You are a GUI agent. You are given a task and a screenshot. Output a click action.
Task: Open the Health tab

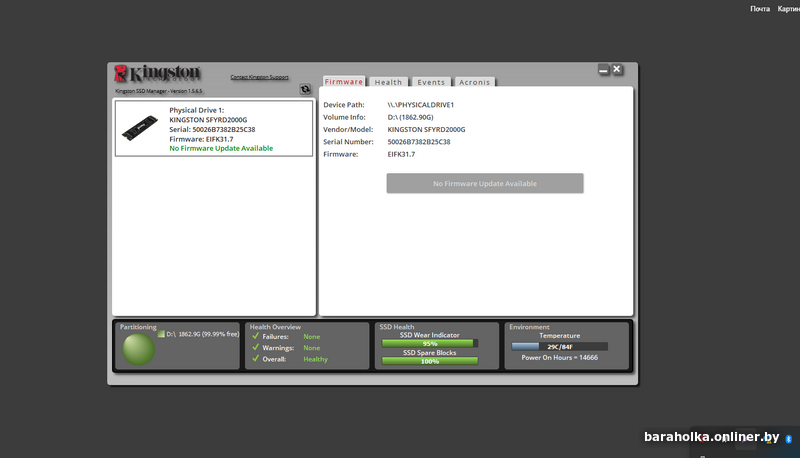coord(388,82)
